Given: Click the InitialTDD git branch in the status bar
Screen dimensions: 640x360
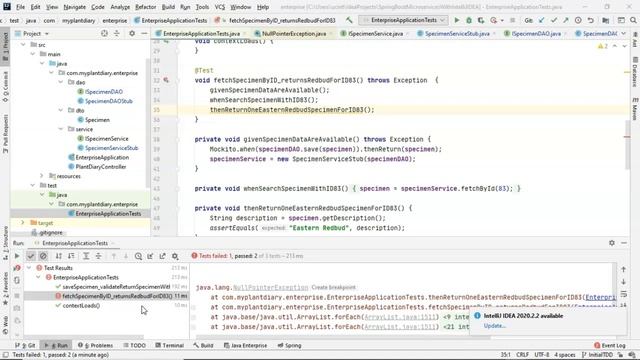Looking at the screenshot, I should [598, 355].
